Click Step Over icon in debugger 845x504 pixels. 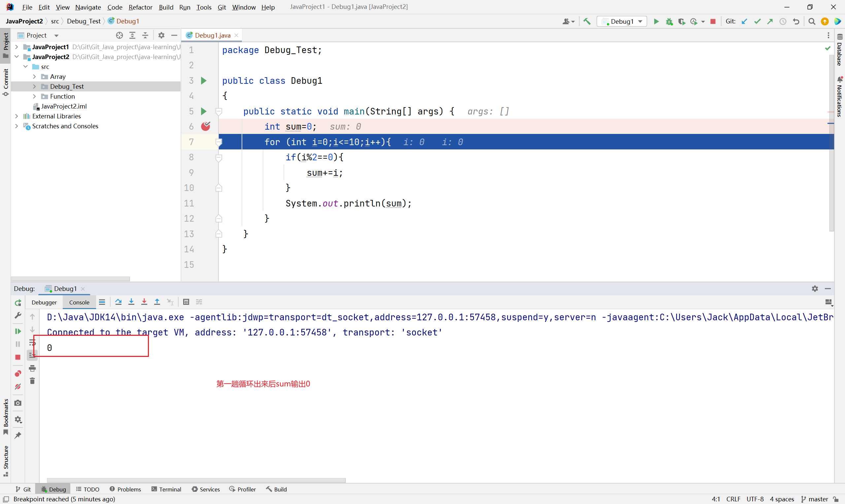[118, 301]
